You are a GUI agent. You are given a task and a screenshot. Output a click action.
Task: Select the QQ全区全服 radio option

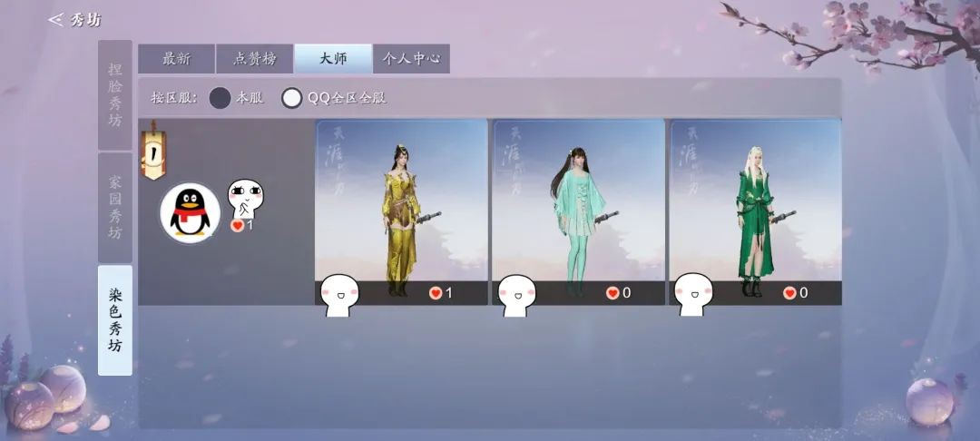point(292,98)
